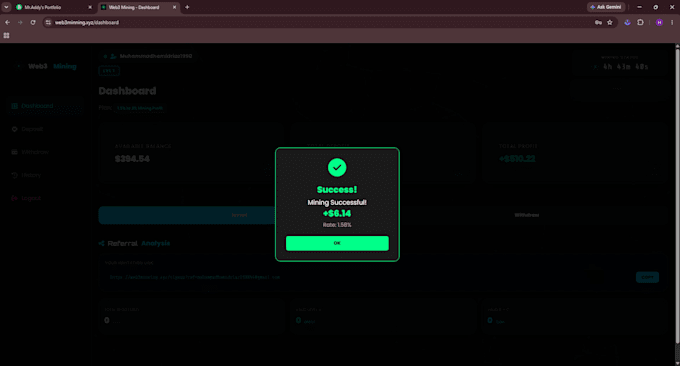Click the $394.54 available balance
680x366 pixels.
[x=132, y=159]
